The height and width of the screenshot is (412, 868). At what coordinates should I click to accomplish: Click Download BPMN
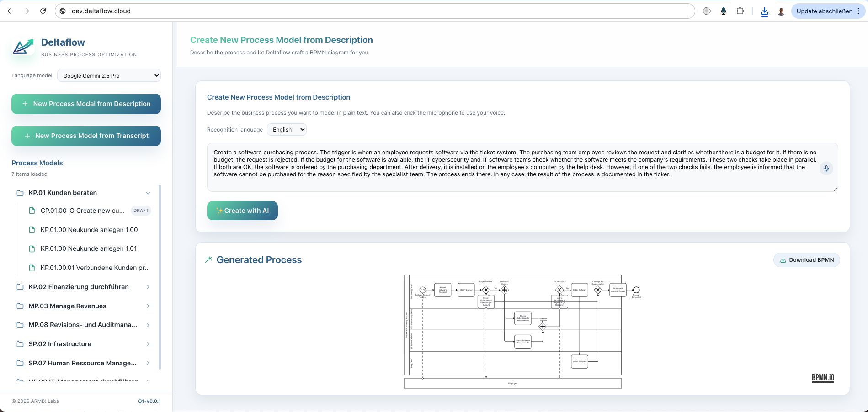point(806,259)
